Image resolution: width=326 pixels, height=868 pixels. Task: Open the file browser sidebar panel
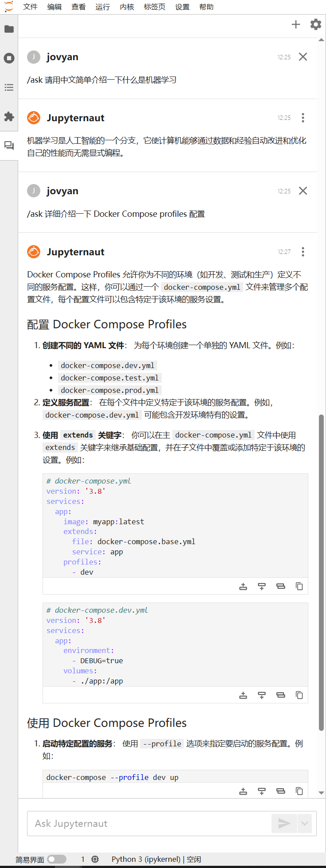click(9, 29)
